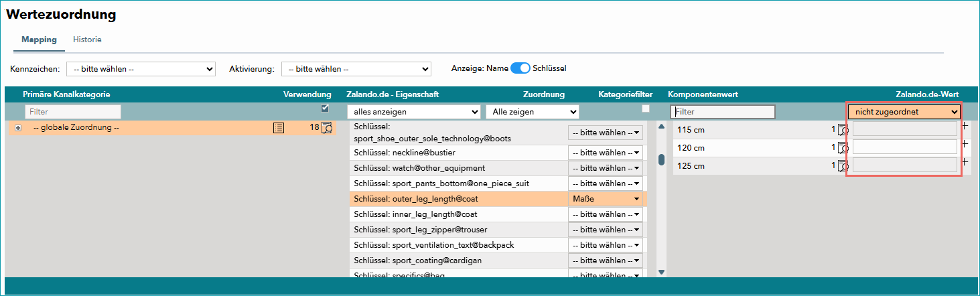Click the 'Primäre Kanalkategorie' column header
The height and width of the screenshot is (296, 980).
[x=66, y=94]
